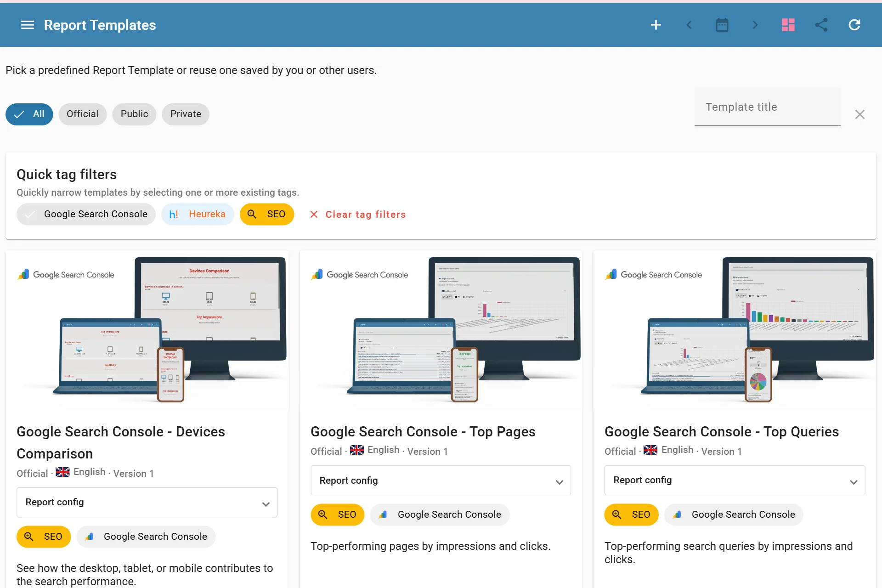The height and width of the screenshot is (588, 882).
Task: Open the Top Pages template thumbnail
Action: click(x=441, y=330)
